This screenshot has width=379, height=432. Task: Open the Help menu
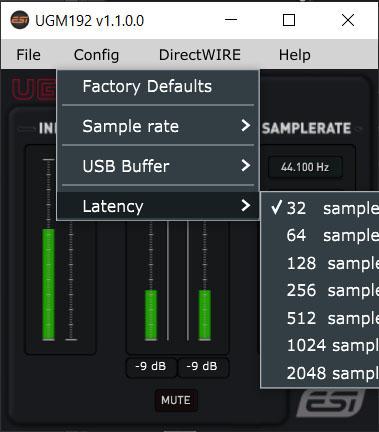[295, 55]
